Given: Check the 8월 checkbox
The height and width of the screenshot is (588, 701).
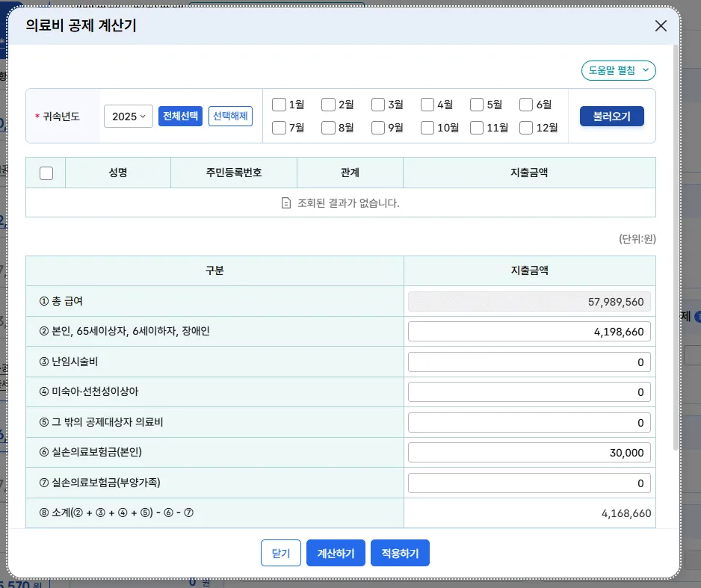Looking at the screenshot, I should click(328, 128).
